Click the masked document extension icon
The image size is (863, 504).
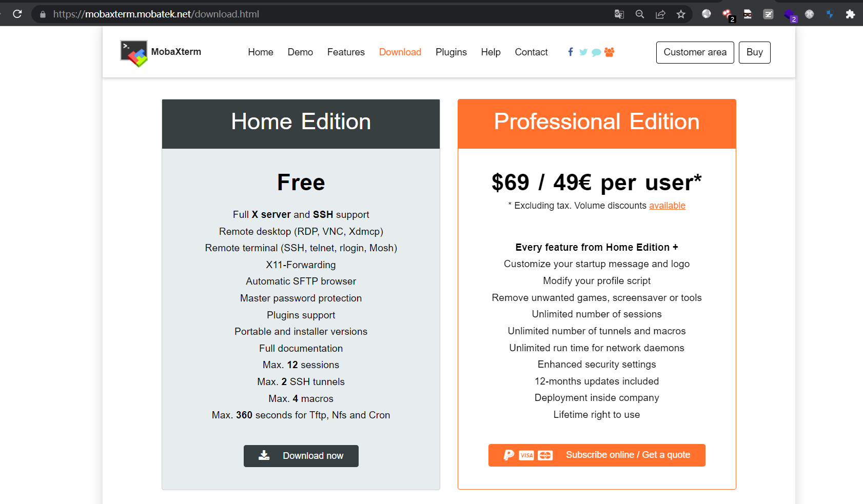pos(748,14)
